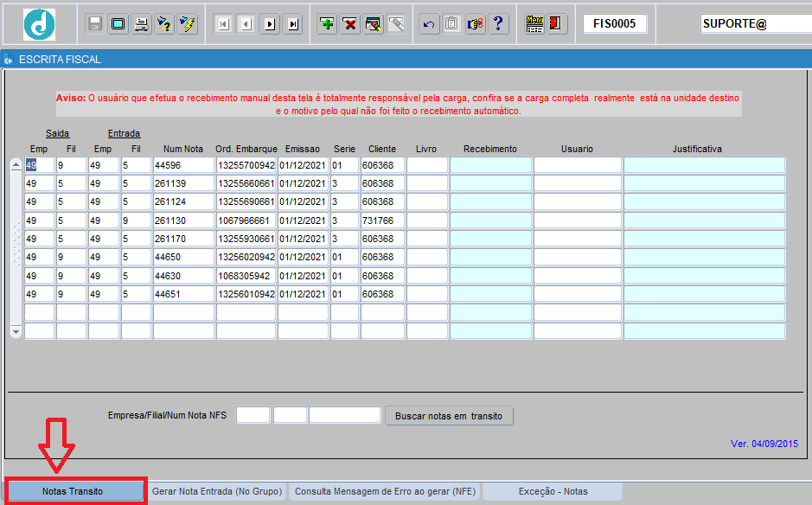Click Num Nota cell 44650
Viewport: 812px width, 505px height.
183,257
